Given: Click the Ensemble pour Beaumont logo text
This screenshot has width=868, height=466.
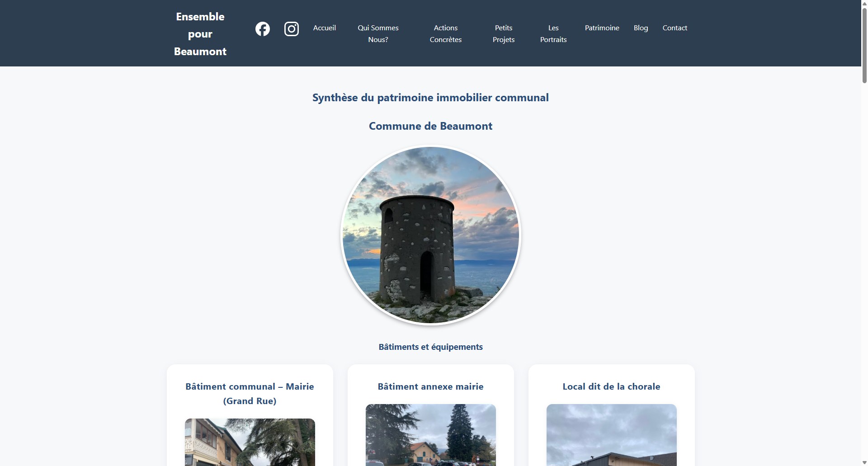Looking at the screenshot, I should click(200, 33).
